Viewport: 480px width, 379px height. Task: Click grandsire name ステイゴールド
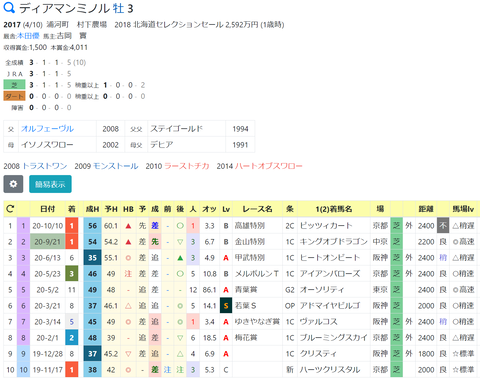coord(177,129)
